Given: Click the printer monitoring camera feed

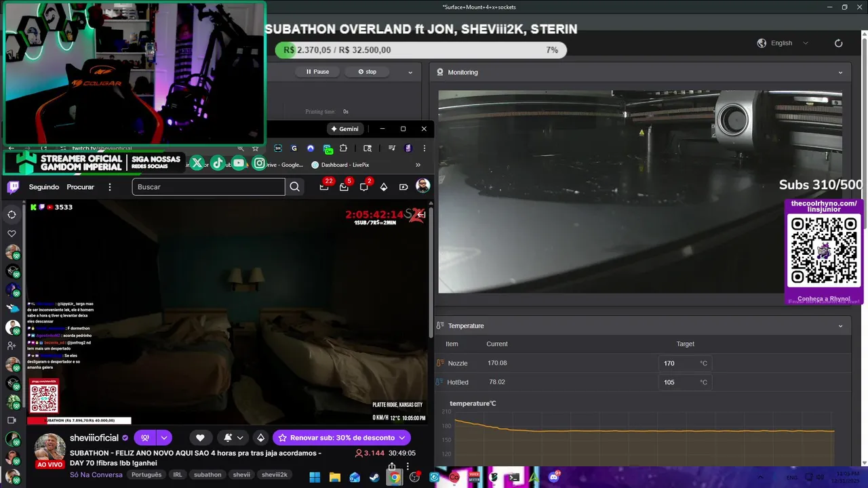Looking at the screenshot, I should point(640,192).
